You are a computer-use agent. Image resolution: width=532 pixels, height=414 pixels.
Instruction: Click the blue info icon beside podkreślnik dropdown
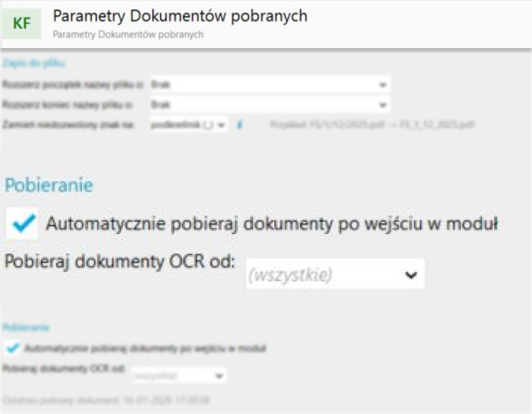click(x=240, y=125)
